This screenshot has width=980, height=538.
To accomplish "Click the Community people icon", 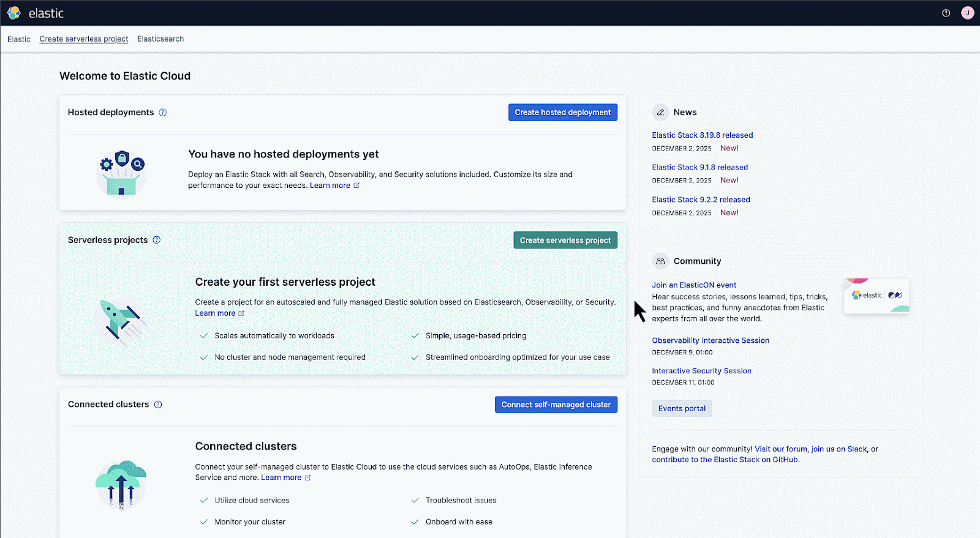I will (x=660, y=261).
